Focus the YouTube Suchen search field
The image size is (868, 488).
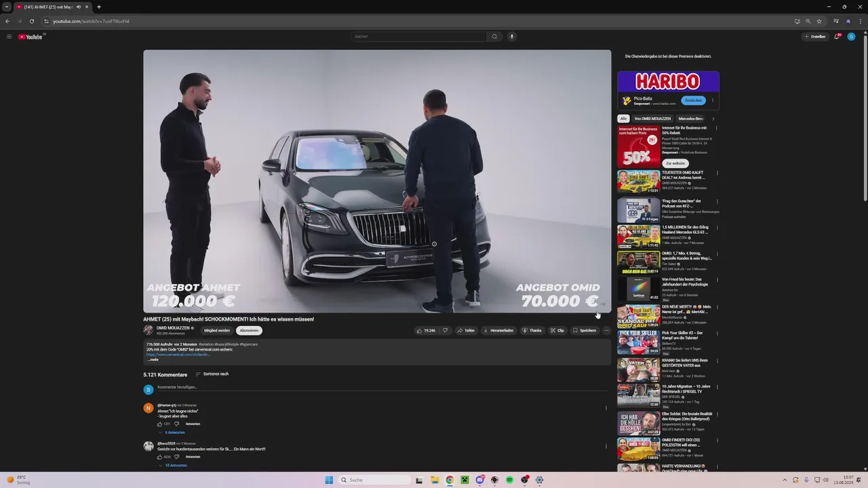pyautogui.click(x=419, y=37)
